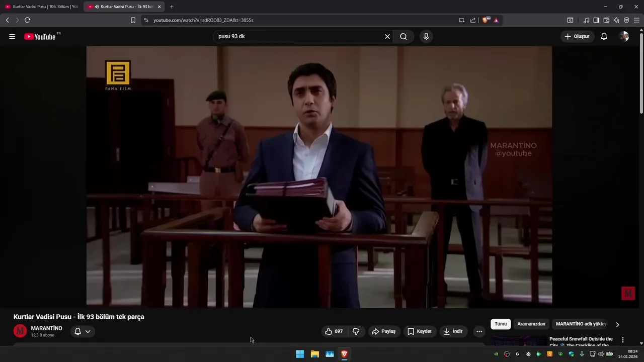Viewport: 644px width, 362px height.
Task: View site information icon in address bar
Action: coord(146,20)
